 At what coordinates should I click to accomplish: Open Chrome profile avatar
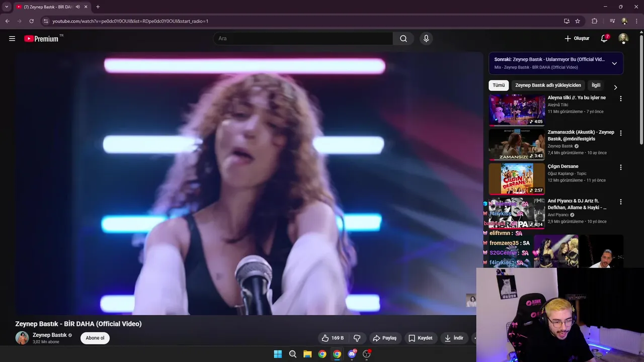point(624,21)
